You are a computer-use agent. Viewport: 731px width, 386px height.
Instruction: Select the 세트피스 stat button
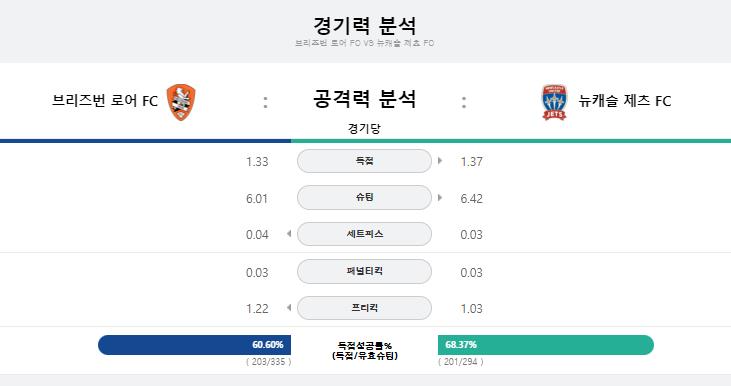[x=365, y=234]
